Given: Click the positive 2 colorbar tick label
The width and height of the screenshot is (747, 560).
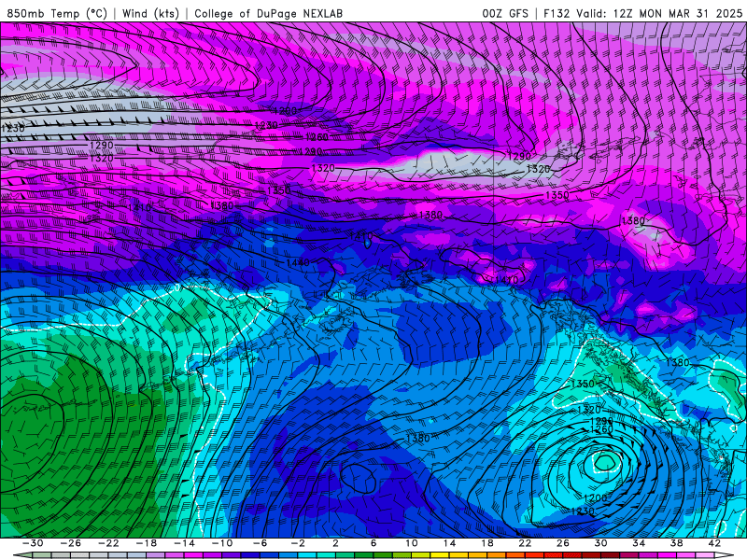Looking at the screenshot, I should pos(335,543).
